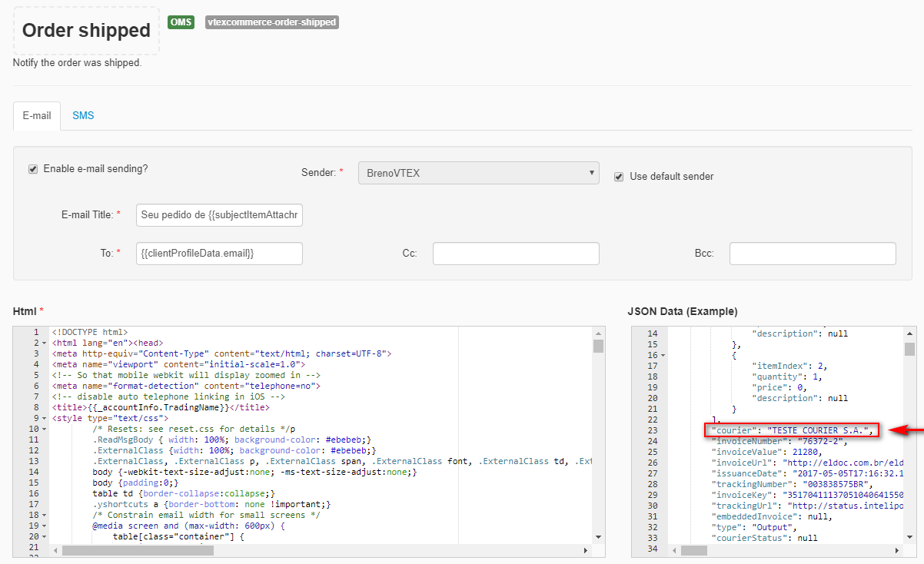The width and height of the screenshot is (924, 564).
Task: Click inside the empty Cc field
Action: 516,253
